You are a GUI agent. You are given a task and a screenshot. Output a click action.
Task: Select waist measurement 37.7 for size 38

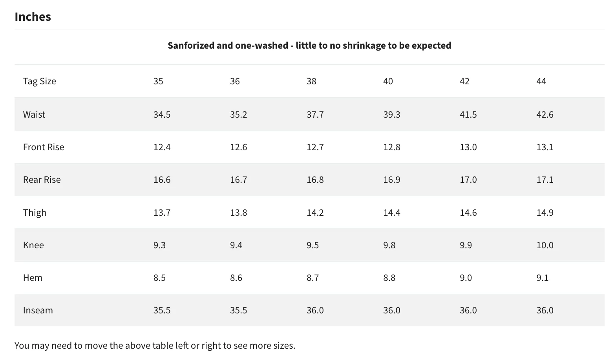315,115
